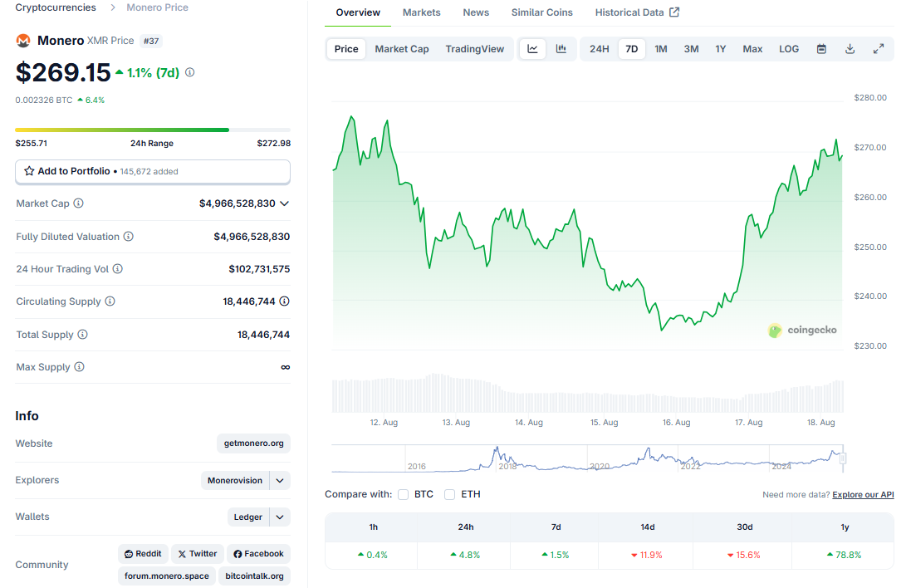Open Historical Data external link icon
Image resolution: width=906 pixels, height=588 pixels.
coord(674,12)
